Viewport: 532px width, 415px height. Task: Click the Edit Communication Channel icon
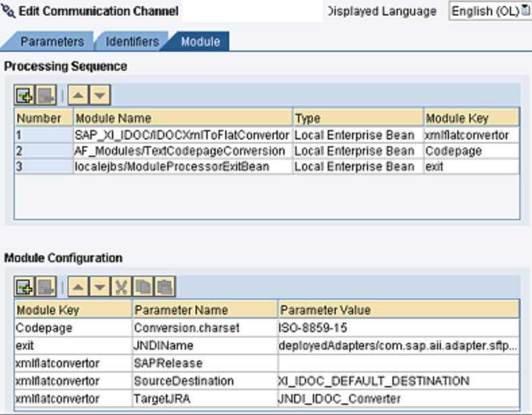9,11
